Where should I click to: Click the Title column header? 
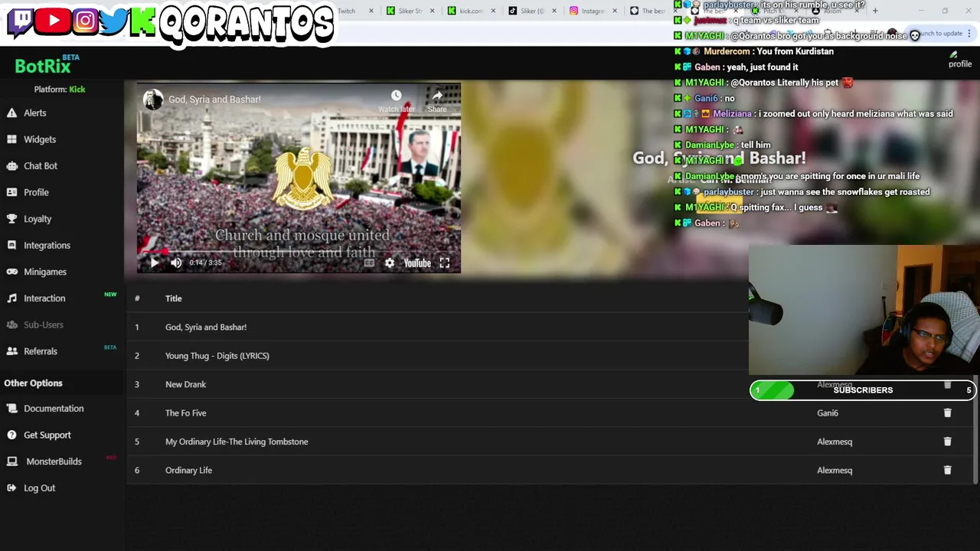173,298
